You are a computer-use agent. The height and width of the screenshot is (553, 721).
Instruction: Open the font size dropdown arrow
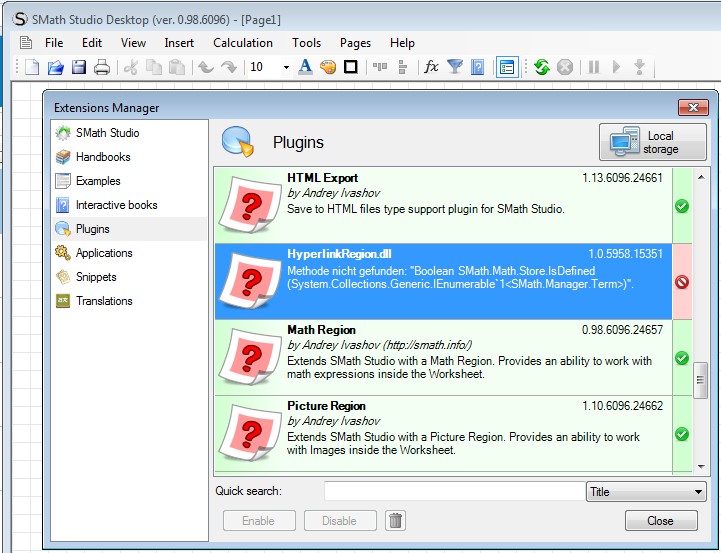click(x=286, y=67)
